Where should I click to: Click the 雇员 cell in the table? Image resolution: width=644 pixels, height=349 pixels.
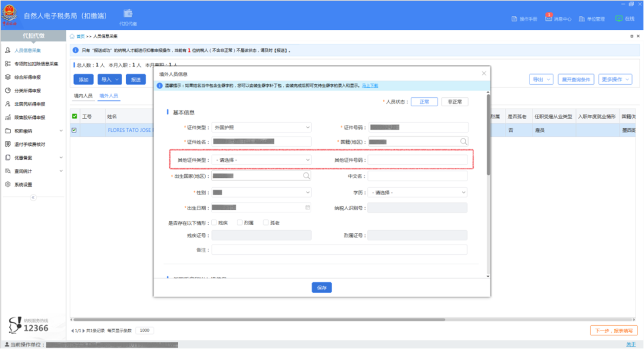[540, 130]
